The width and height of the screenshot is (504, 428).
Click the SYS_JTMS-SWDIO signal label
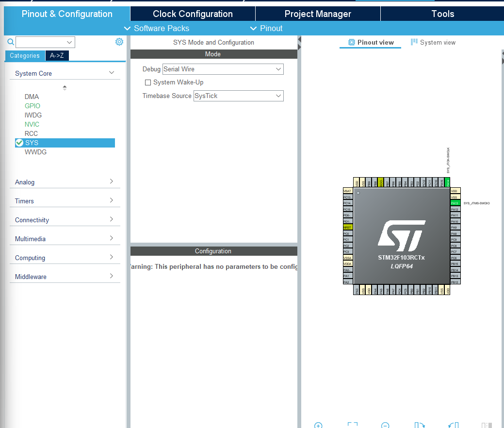[477, 203]
